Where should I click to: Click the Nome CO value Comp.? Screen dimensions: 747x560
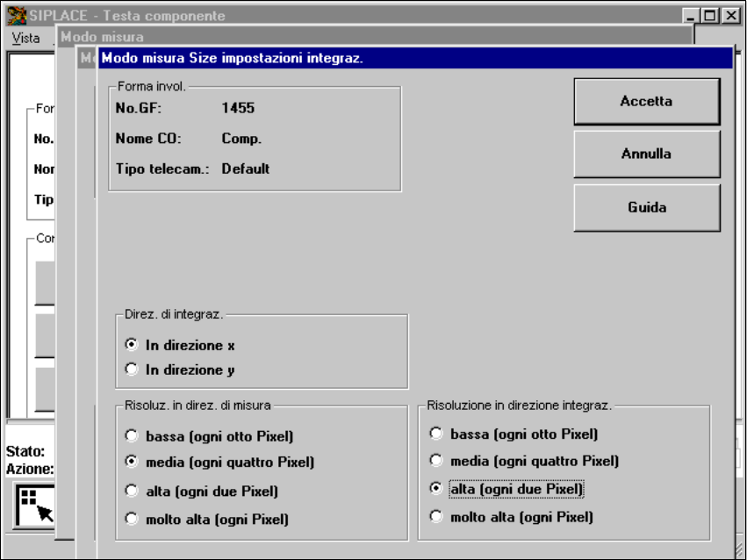pos(241,139)
